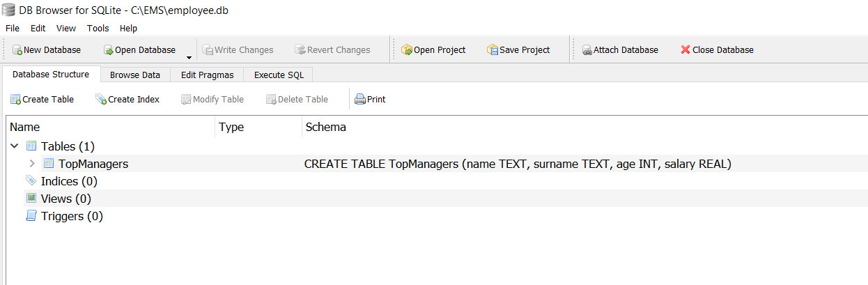
Task: Click the Attach Database icon
Action: click(x=587, y=50)
